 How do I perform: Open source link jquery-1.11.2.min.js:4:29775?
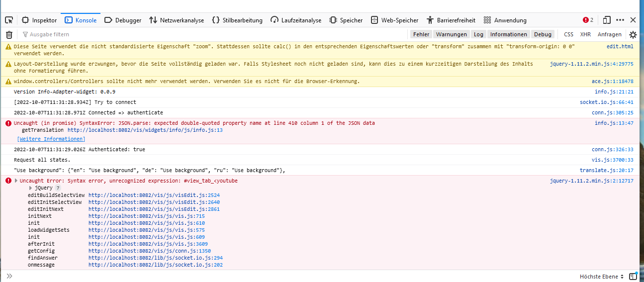(592, 64)
